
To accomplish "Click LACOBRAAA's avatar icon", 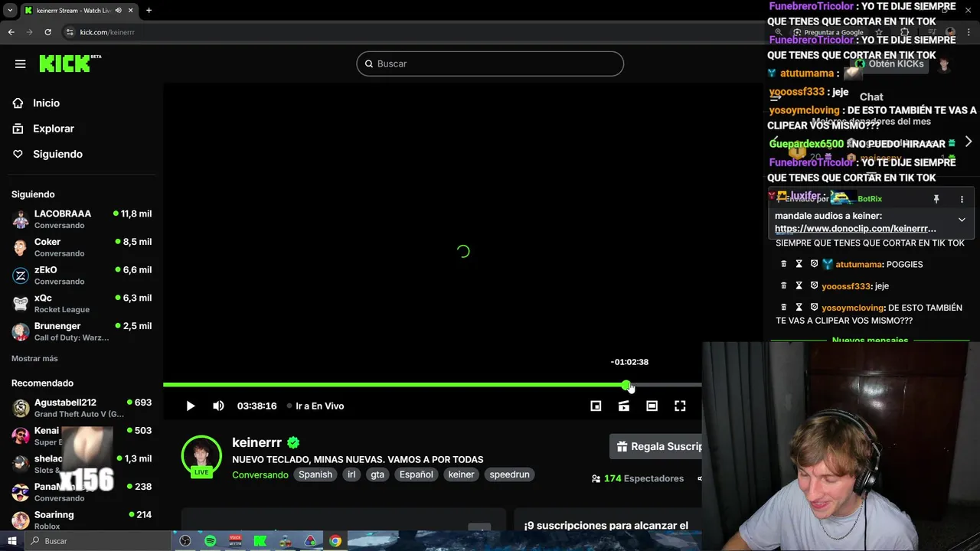I will pyautogui.click(x=21, y=220).
